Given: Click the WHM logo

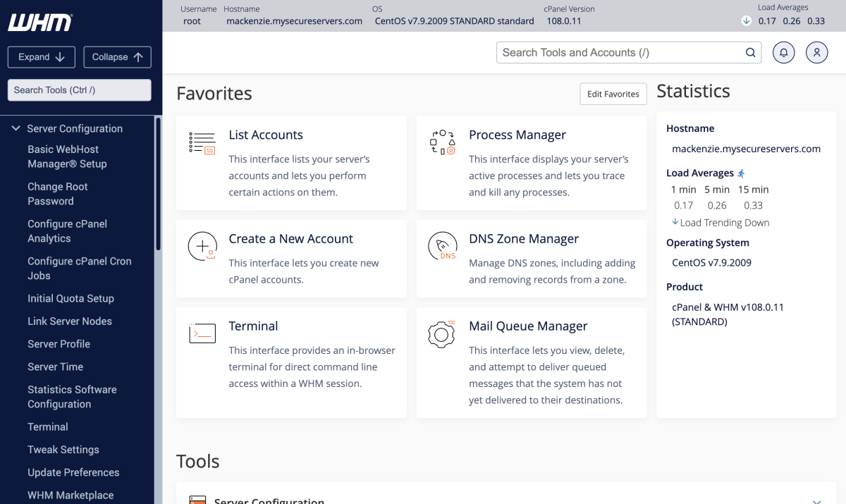Looking at the screenshot, I should click(40, 23).
